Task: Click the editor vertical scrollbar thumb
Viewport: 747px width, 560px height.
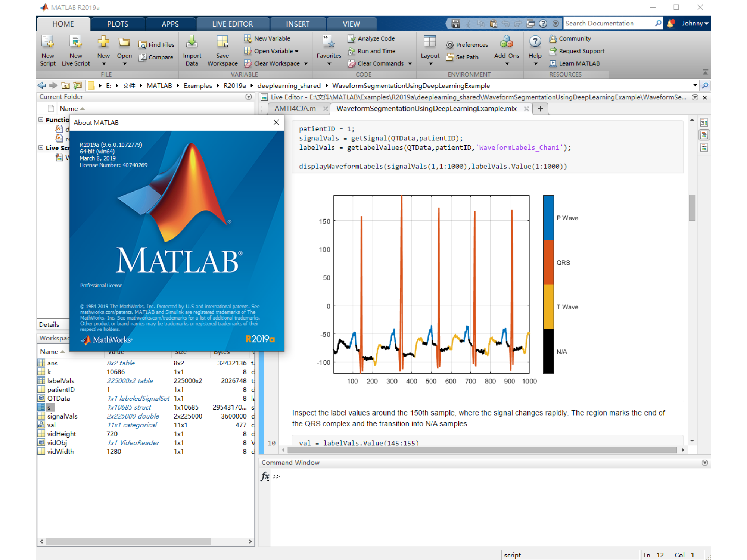Action: point(692,208)
